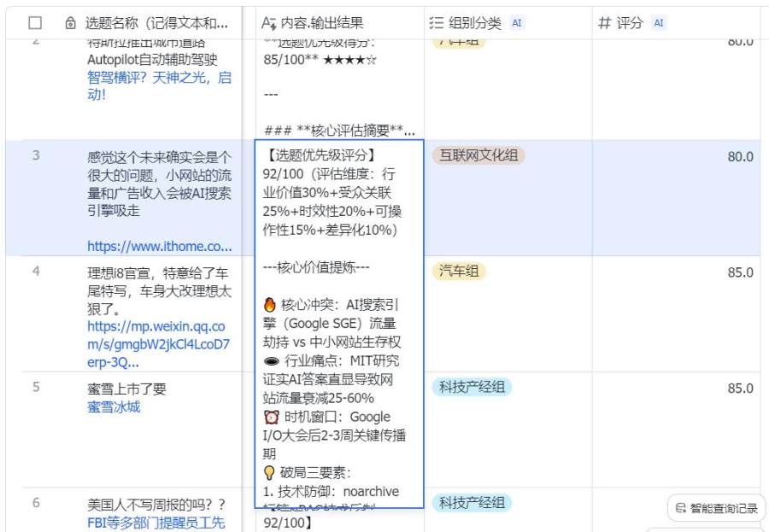The image size is (769, 532).
Task: Open the 选题名称 column header menu
Action: pyautogui.click(x=157, y=23)
